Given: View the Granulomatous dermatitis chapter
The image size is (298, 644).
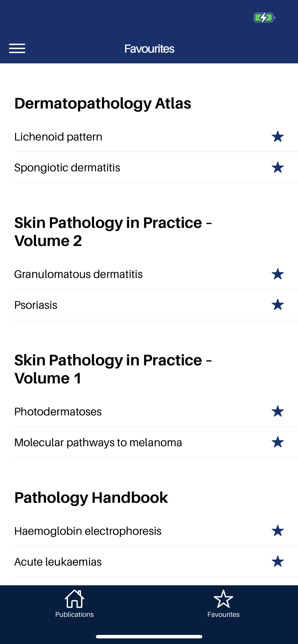Looking at the screenshot, I should pyautogui.click(x=78, y=274).
